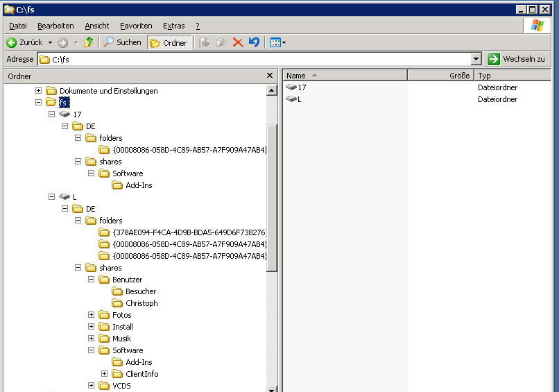Click the blue undo arrow icon
This screenshot has height=392, width=559.
[255, 42]
